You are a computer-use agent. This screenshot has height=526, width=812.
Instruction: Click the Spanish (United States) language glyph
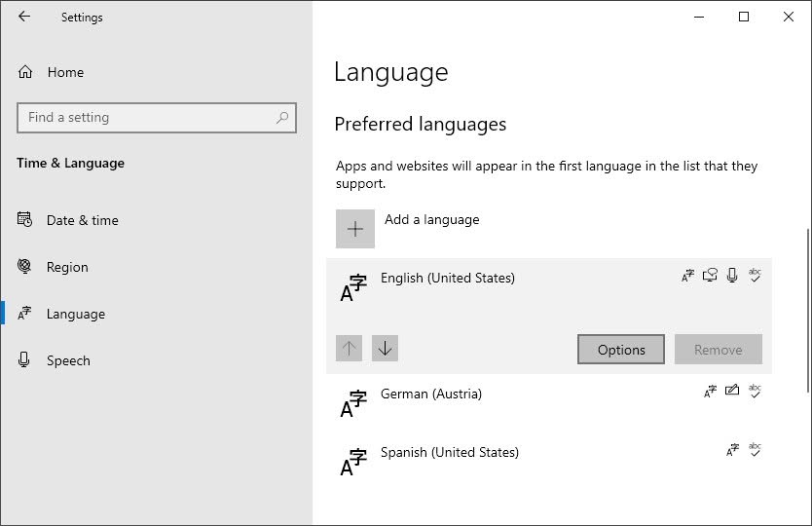(x=353, y=463)
